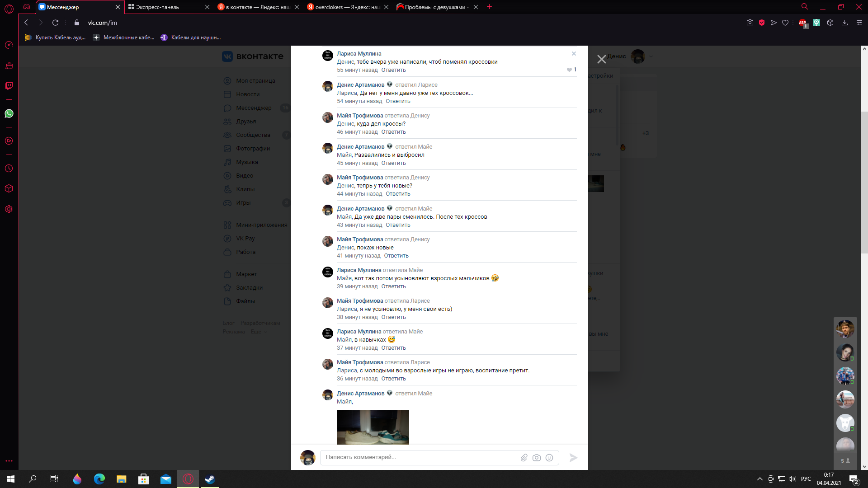Open Майя Трофимова profile link

pos(359,116)
